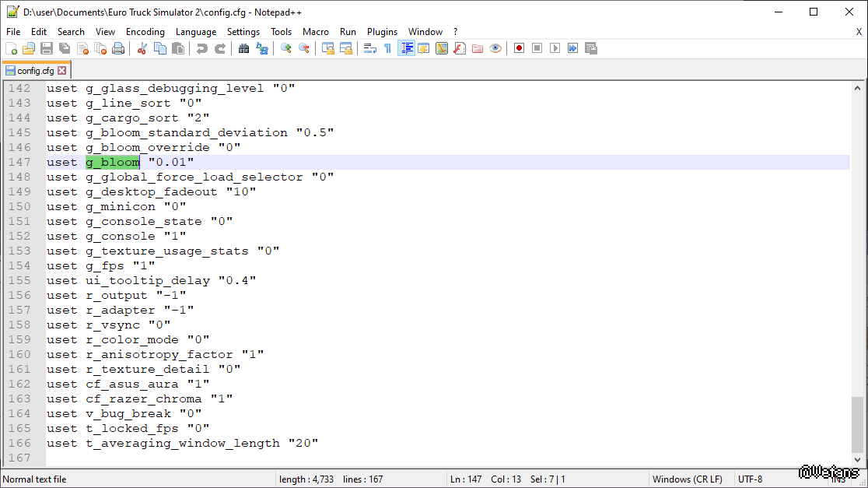Toggle the indent guide toolbar button
Image resolution: width=868 pixels, height=488 pixels.
(406, 48)
